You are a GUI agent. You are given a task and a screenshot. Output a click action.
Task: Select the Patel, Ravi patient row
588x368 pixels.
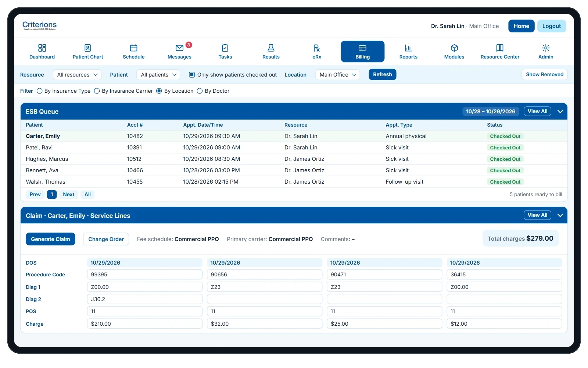coord(294,148)
